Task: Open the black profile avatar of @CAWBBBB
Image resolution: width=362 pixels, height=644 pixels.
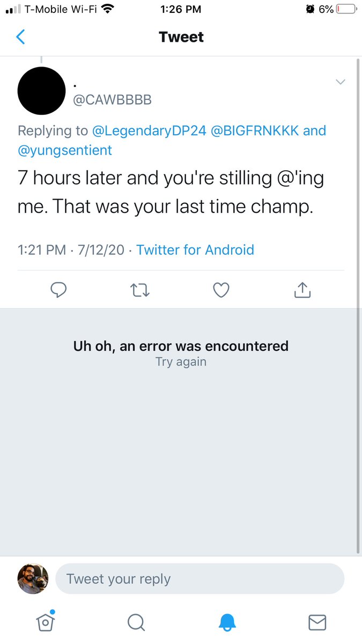Action: 41,91
